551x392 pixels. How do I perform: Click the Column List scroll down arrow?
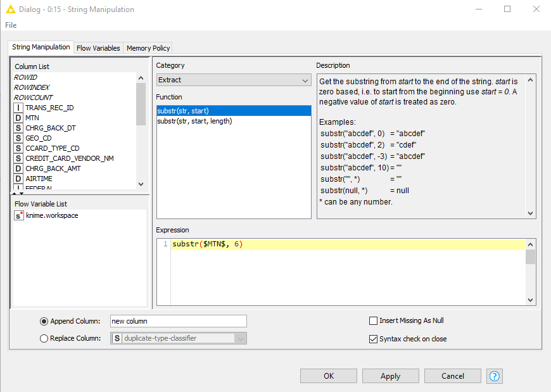(141, 184)
